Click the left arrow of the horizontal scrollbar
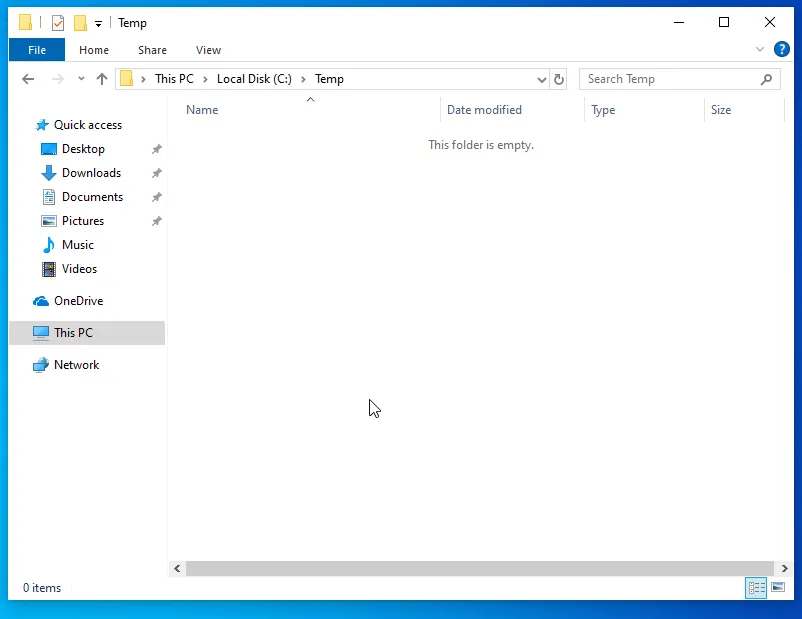This screenshot has width=802, height=619. click(177, 568)
